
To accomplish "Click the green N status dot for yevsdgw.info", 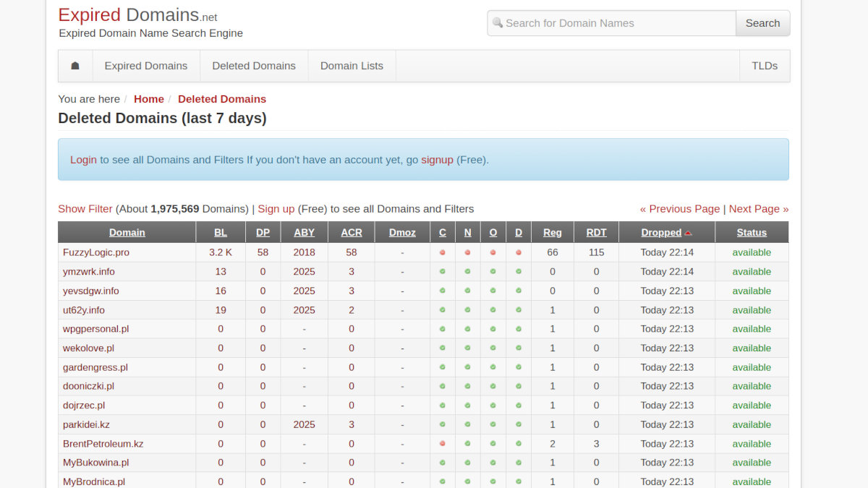I will pyautogui.click(x=468, y=291).
